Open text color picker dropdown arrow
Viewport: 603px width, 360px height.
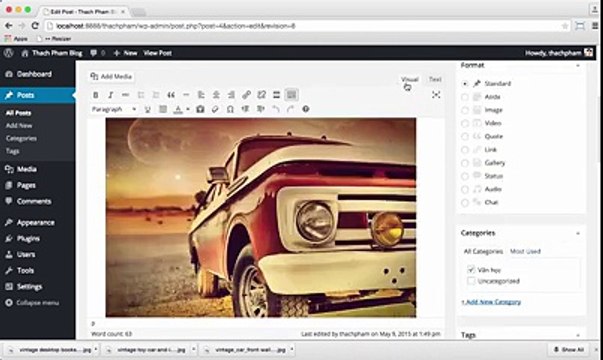click(x=188, y=110)
